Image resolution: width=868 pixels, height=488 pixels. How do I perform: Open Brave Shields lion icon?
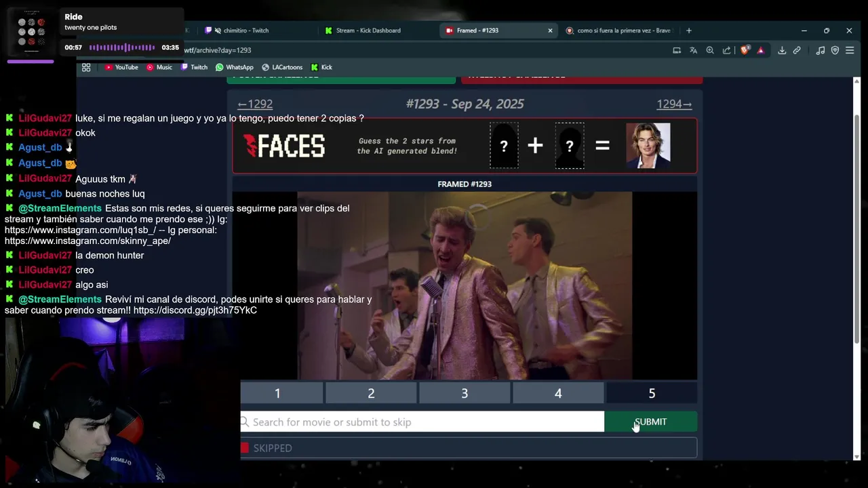coord(745,50)
